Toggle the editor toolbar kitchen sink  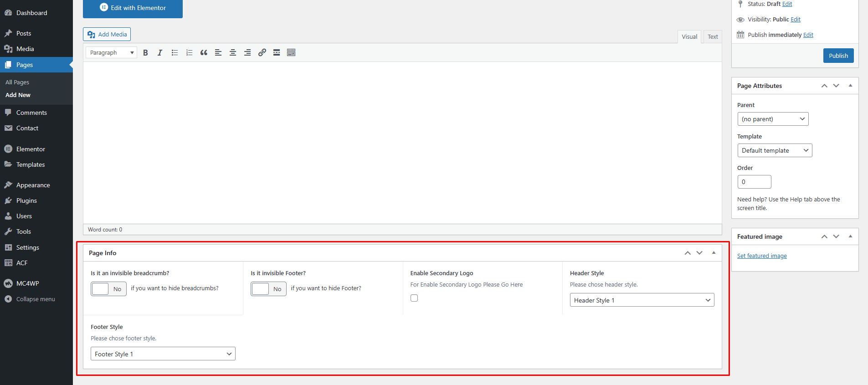[291, 53]
